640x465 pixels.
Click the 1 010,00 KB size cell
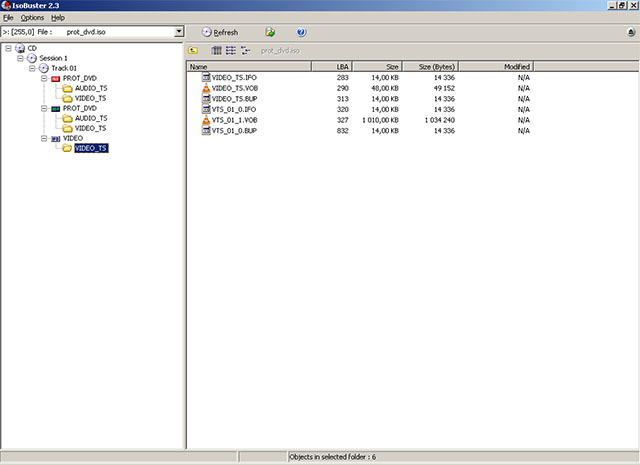[x=380, y=120]
